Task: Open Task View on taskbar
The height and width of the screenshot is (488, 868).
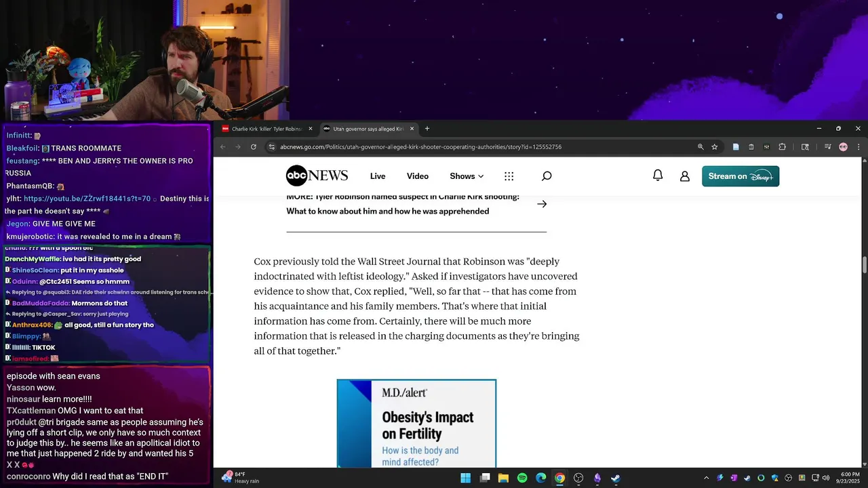Action: 485,478
